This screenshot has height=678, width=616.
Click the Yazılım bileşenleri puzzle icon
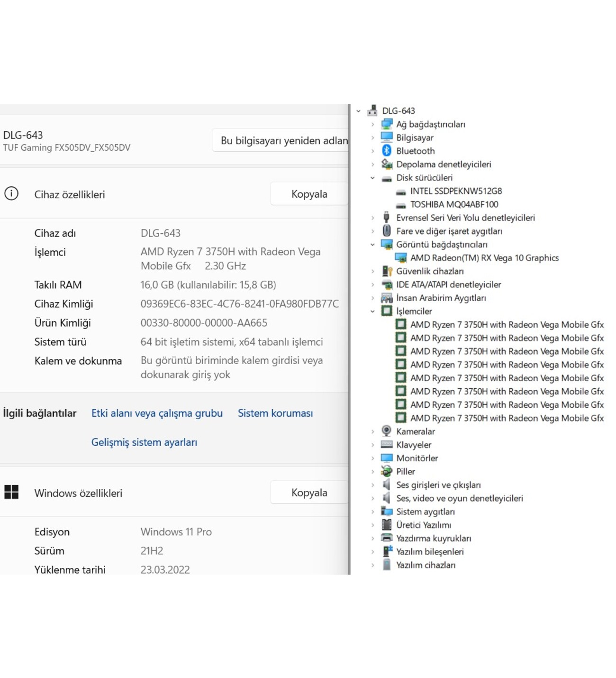point(387,551)
